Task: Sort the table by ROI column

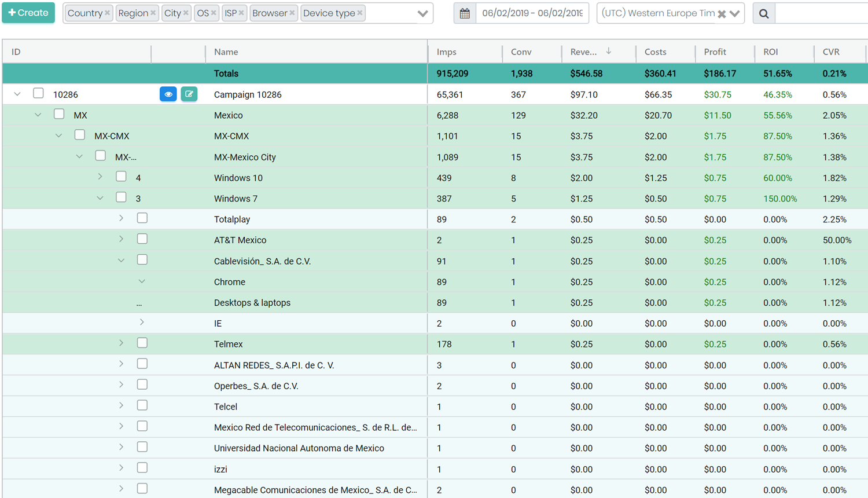Action: (x=770, y=52)
